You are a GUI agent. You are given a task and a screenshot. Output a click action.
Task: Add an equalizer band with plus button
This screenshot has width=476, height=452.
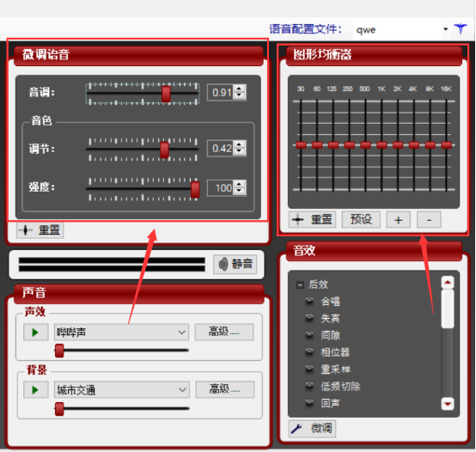[x=399, y=220]
